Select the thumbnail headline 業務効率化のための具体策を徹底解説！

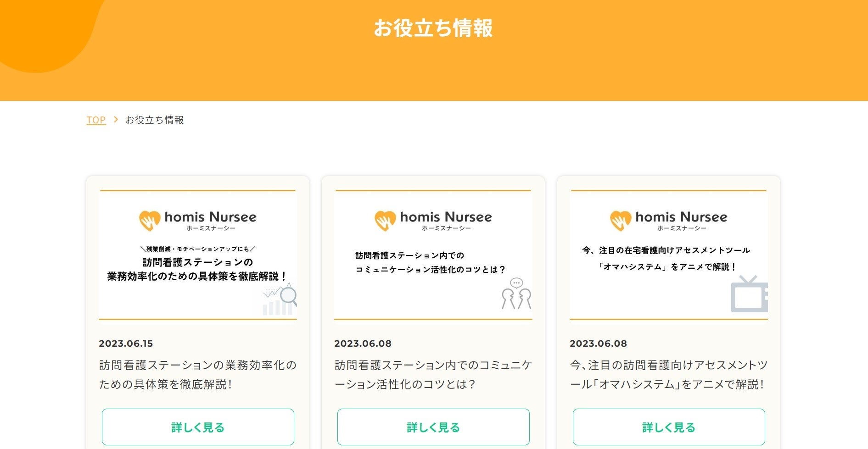tap(197, 277)
